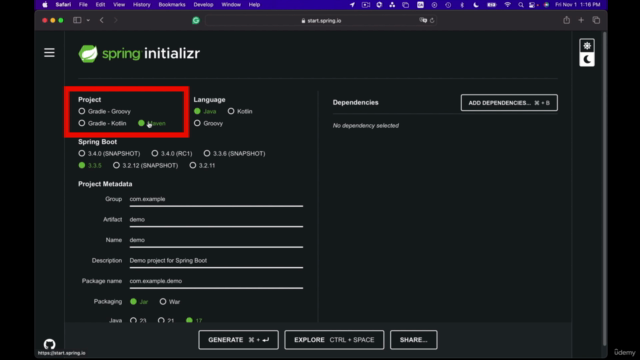Click ADD DEPENDENCIES button
This screenshot has width=640, height=360.
point(509,103)
